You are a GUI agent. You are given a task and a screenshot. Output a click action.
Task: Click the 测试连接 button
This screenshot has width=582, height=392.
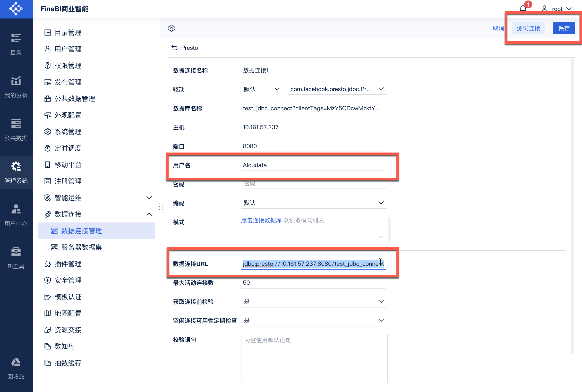click(x=528, y=28)
